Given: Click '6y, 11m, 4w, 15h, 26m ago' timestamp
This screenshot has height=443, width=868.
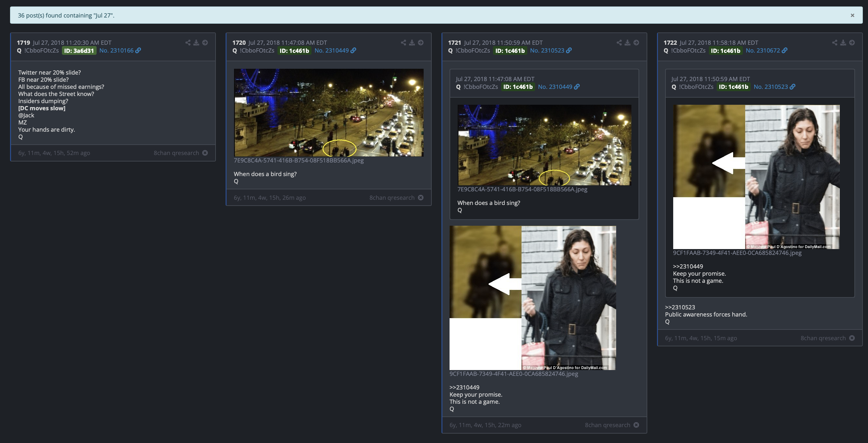Looking at the screenshot, I should pyautogui.click(x=270, y=198).
